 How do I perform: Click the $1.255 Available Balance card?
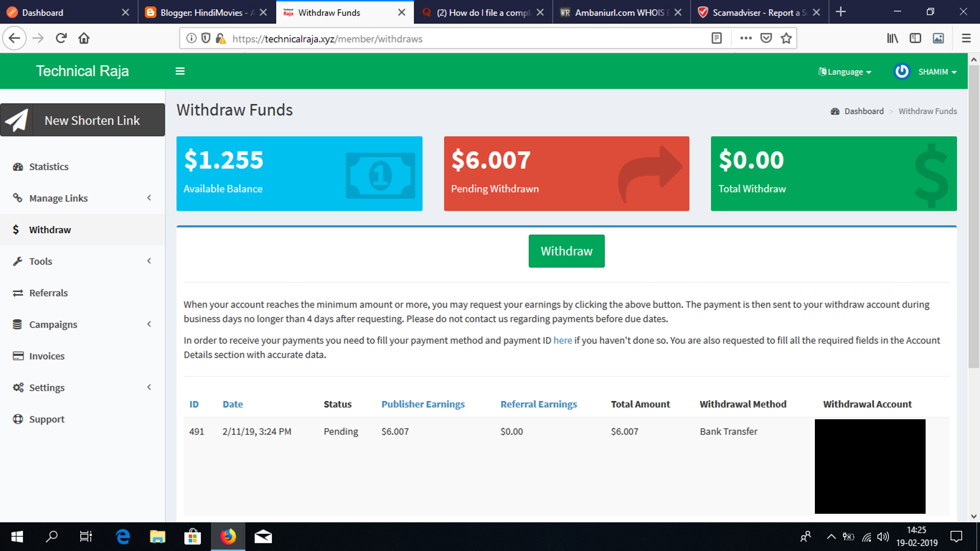pyautogui.click(x=299, y=173)
